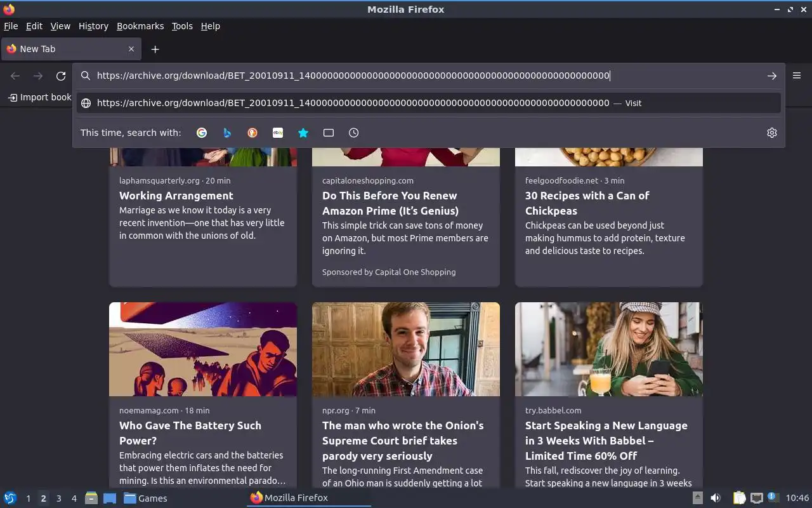Open the View menu
This screenshot has width=812, height=508.
[x=60, y=26]
